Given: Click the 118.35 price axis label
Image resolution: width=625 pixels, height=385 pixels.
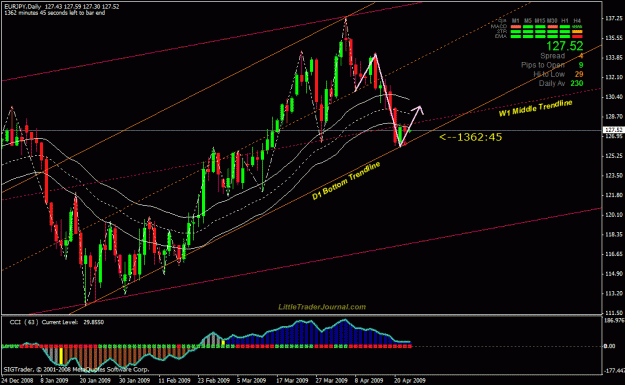Looking at the screenshot, I should pyautogui.click(x=614, y=234).
